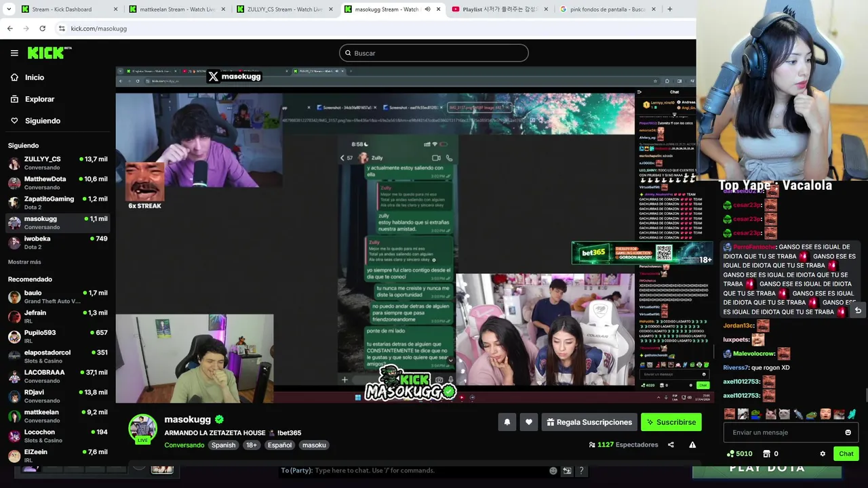868x488 pixels.
Task: Click the green Suscribirse button
Action: click(x=671, y=422)
